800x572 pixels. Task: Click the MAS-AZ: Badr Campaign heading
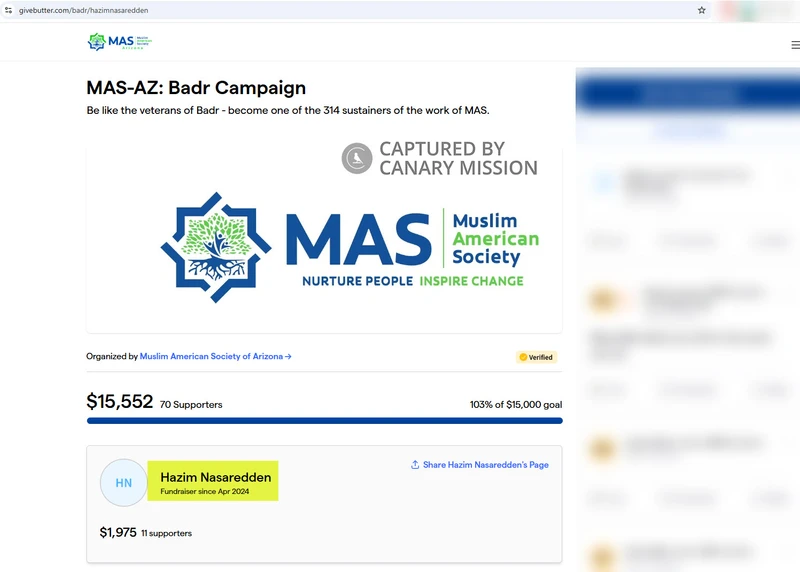click(x=196, y=88)
